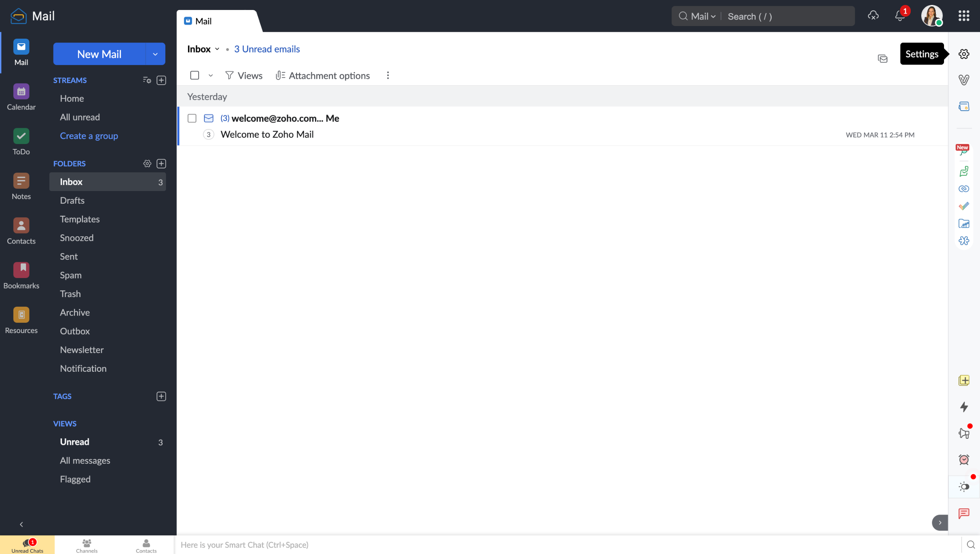The image size is (980, 554).
Task: Toggle the day/night mode icon
Action: 964,487
